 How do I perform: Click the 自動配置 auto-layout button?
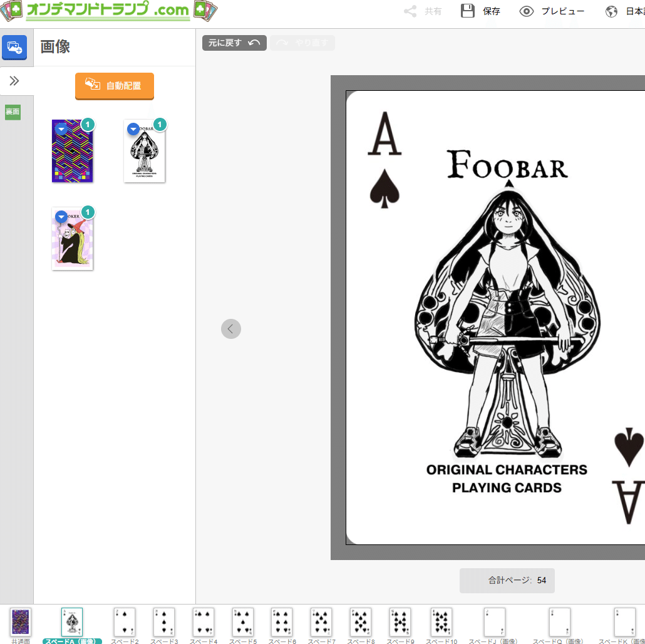click(x=115, y=86)
